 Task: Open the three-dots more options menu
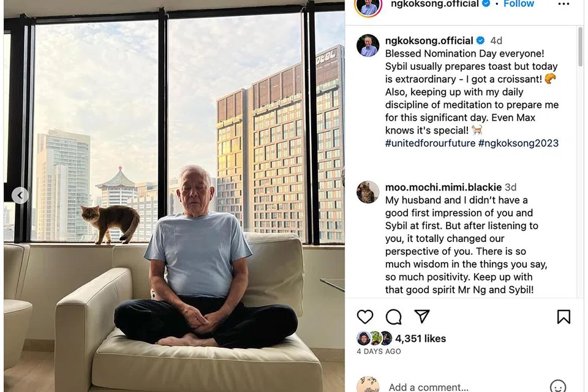pyautogui.click(x=563, y=4)
